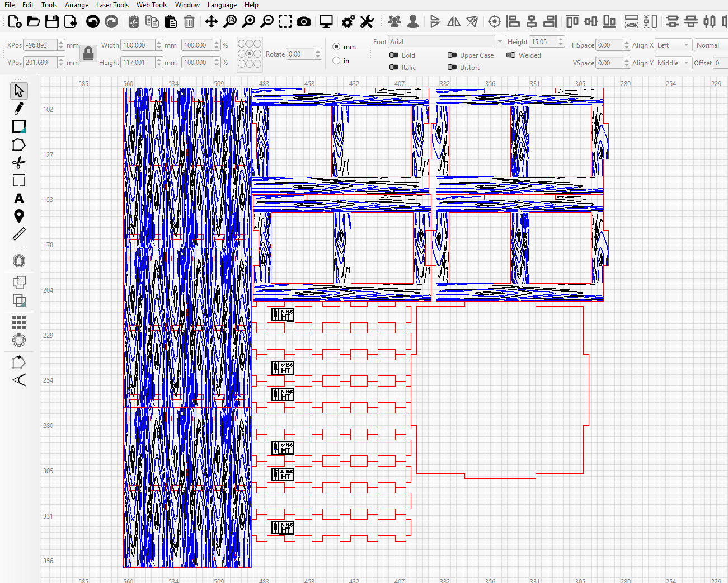Open the Font Arial dropdown
728x583 pixels.
click(x=446, y=42)
